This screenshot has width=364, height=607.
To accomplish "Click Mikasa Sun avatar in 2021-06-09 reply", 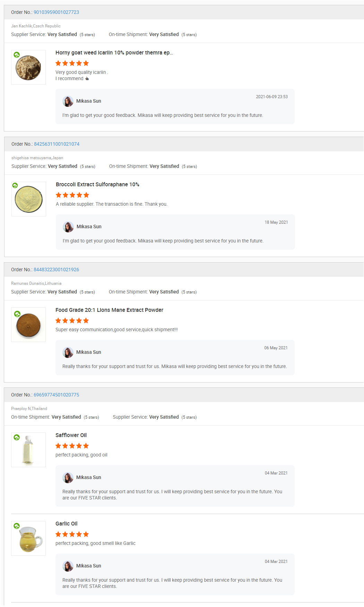I will 68,101.
